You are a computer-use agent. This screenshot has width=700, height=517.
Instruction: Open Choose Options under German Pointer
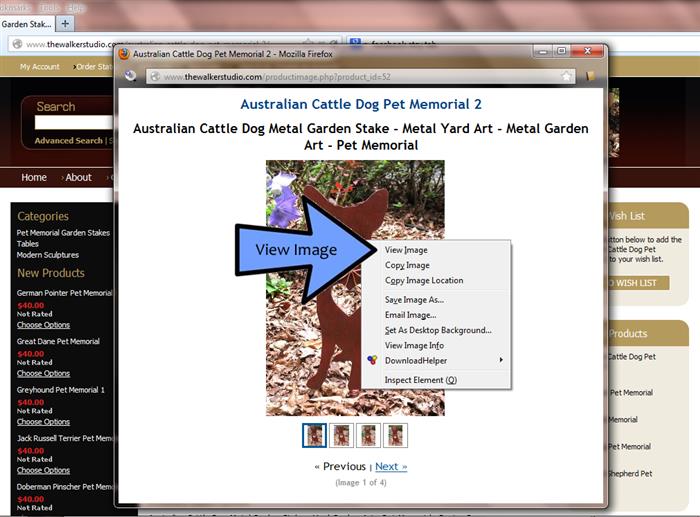(43, 325)
